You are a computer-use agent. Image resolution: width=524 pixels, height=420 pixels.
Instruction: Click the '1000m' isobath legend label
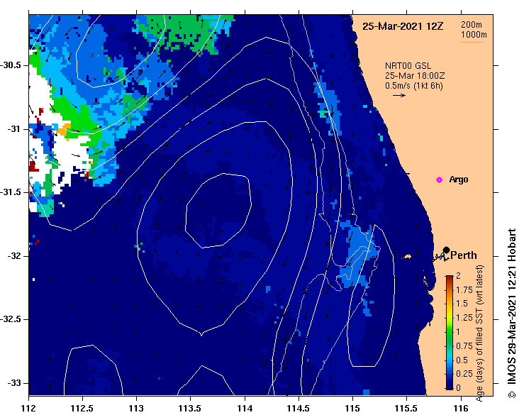coord(474,35)
